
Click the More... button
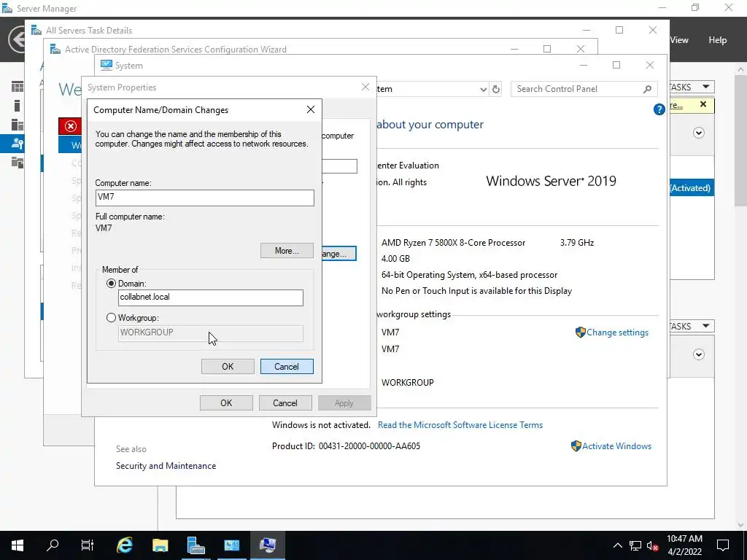(287, 251)
